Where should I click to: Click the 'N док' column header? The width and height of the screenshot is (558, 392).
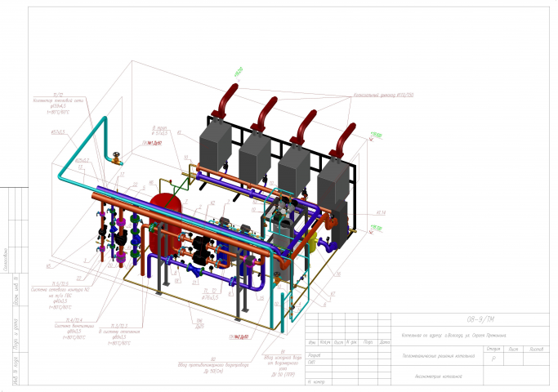[x=351, y=342]
